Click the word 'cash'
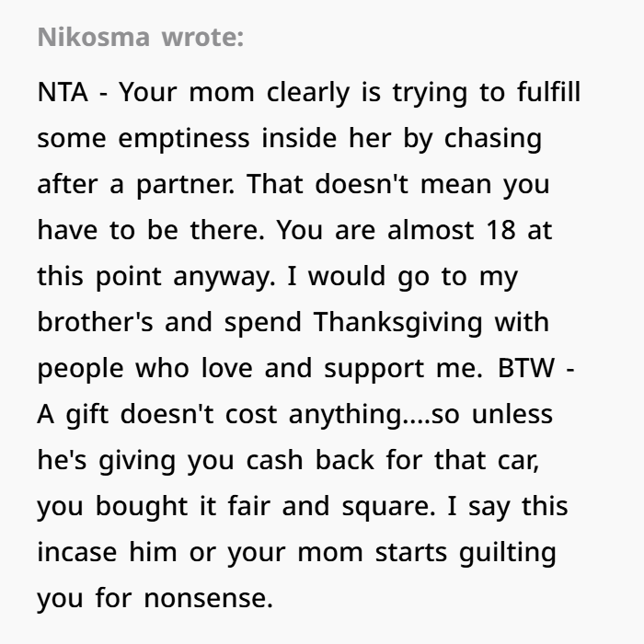The height and width of the screenshot is (644, 644). pos(275,460)
